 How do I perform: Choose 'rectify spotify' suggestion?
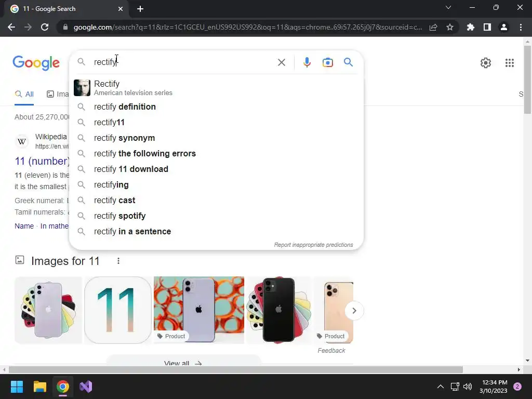[x=216, y=216]
